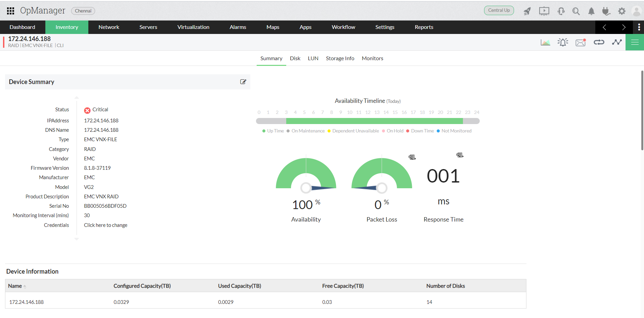Switch to the Monitors tab
This screenshot has width=644, height=318.
pos(373,58)
